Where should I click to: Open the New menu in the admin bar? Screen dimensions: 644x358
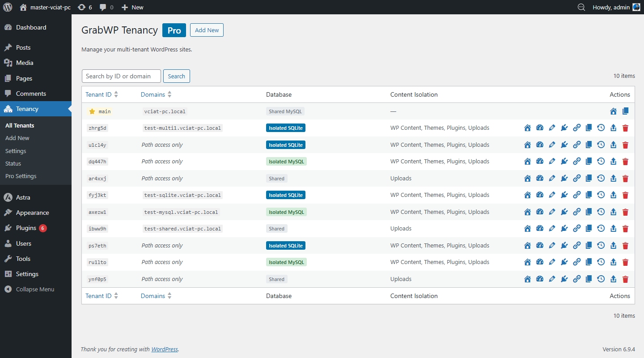pos(132,7)
